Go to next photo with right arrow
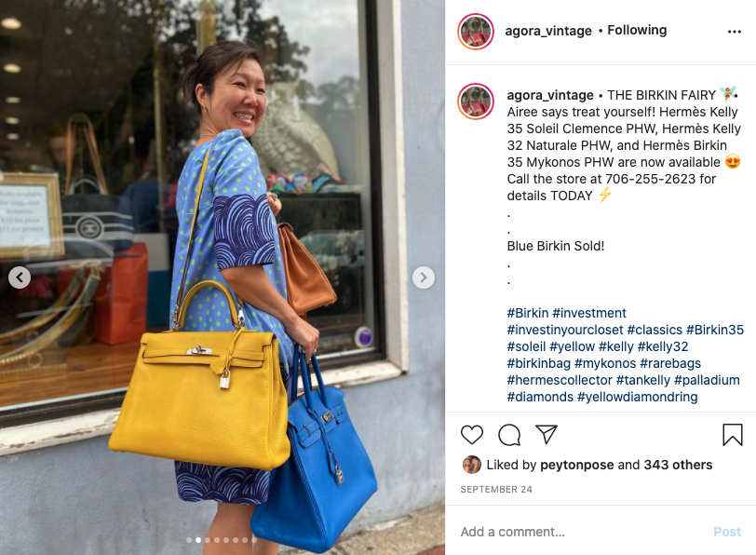Screen dimensions: 756x555 point(424,277)
